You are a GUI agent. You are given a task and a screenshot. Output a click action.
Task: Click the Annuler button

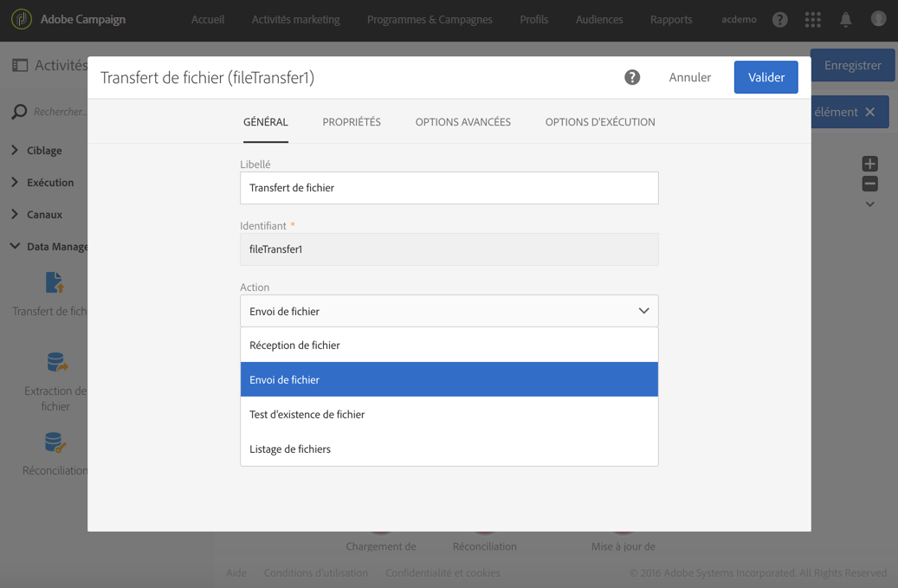[689, 77]
